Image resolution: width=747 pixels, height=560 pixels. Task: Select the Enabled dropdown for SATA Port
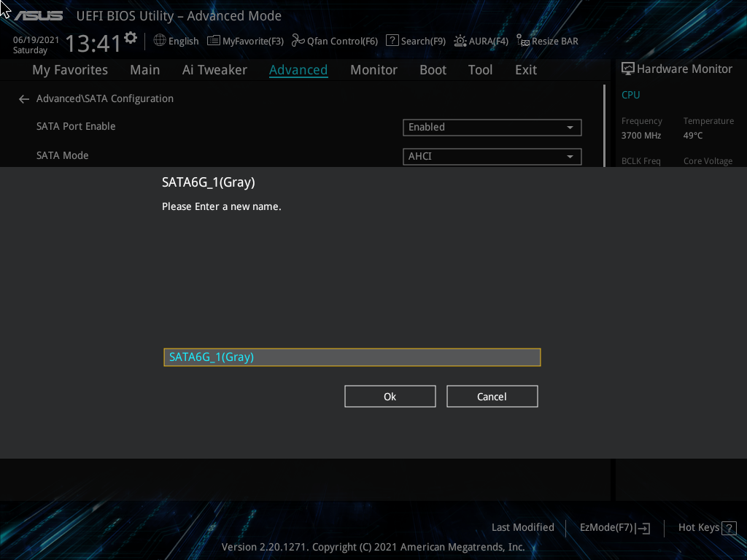pos(492,127)
